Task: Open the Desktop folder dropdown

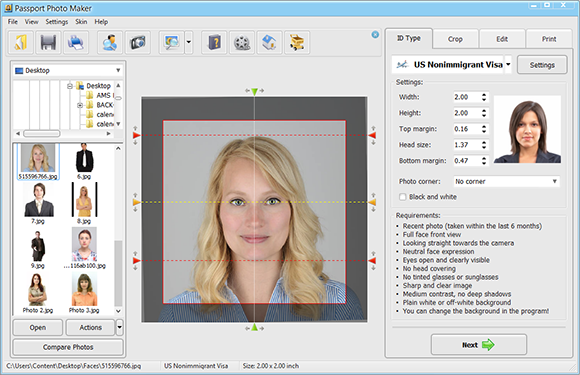Action: point(68,70)
